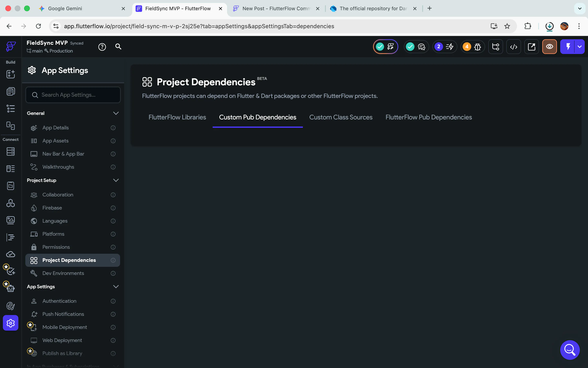This screenshot has height=368, width=588.
Task: Click the help question mark icon
Action: pyautogui.click(x=102, y=47)
